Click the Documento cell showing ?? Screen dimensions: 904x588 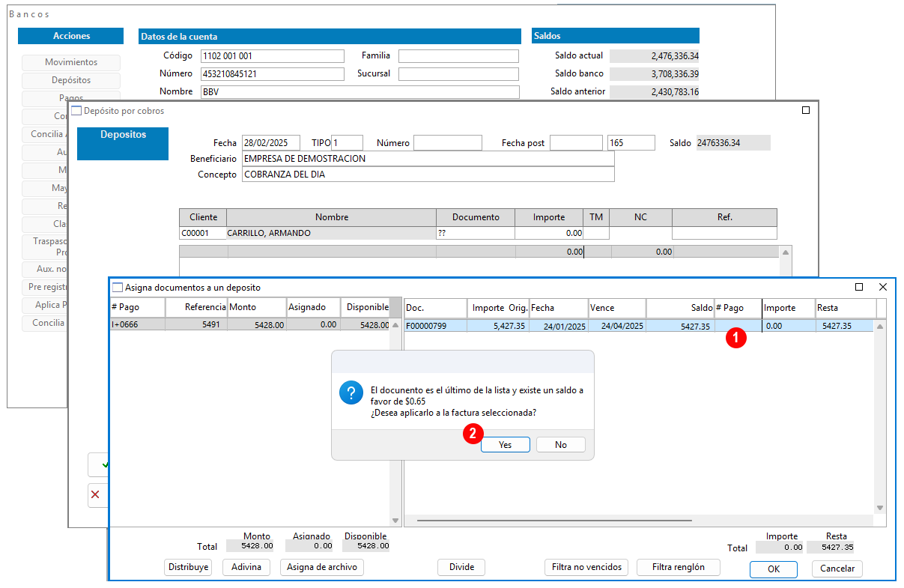(476, 233)
